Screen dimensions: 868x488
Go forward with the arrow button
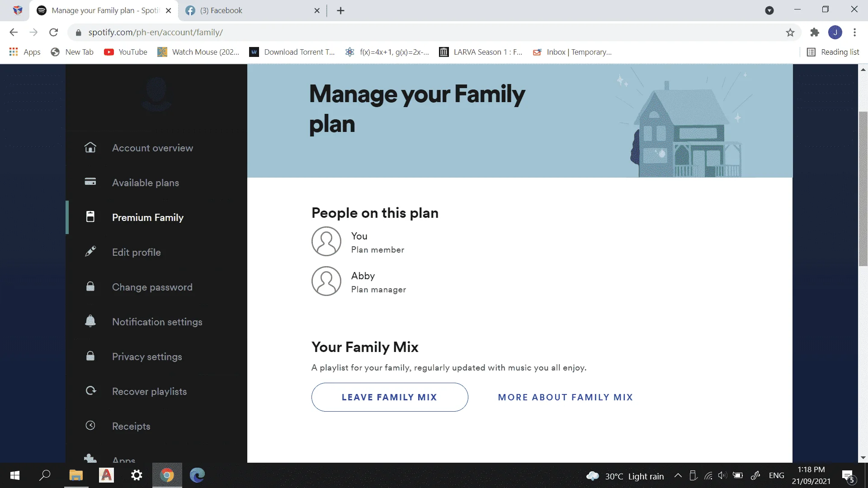click(33, 32)
